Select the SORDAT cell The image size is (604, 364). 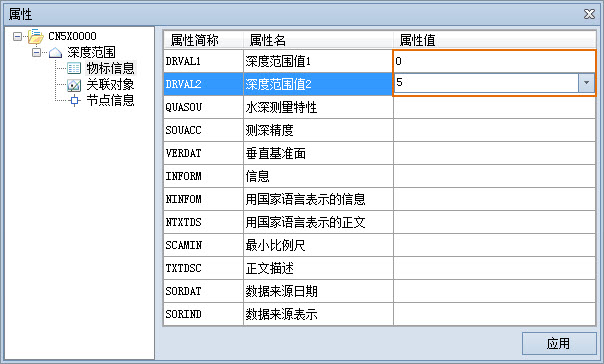coord(203,291)
